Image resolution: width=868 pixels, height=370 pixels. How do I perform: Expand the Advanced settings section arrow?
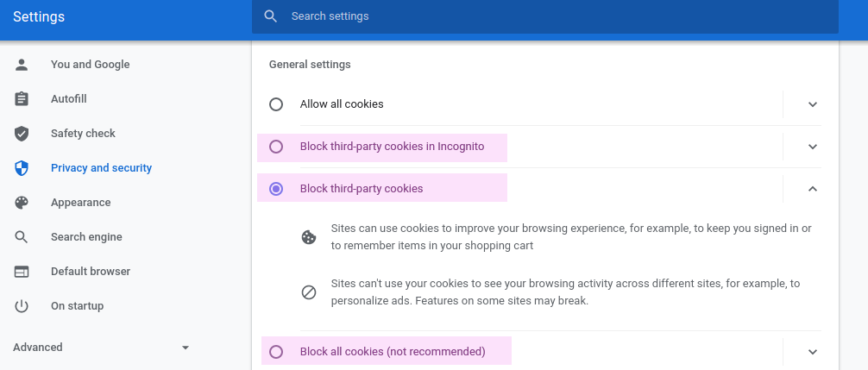pos(185,348)
